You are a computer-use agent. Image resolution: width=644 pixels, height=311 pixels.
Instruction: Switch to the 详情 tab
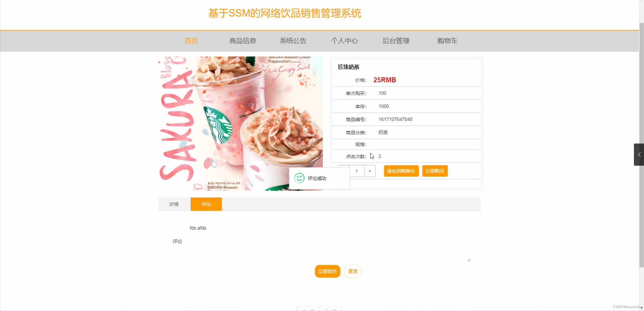pyautogui.click(x=174, y=204)
